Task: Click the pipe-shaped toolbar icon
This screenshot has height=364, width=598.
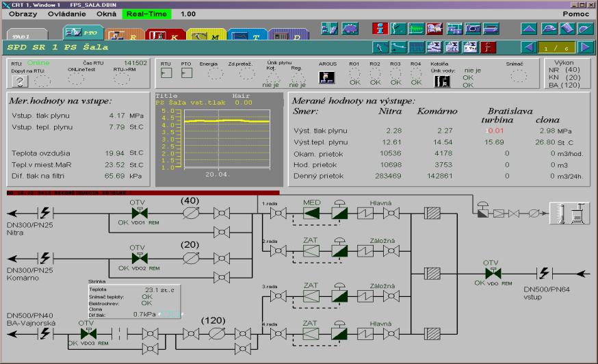Action: 491,29
